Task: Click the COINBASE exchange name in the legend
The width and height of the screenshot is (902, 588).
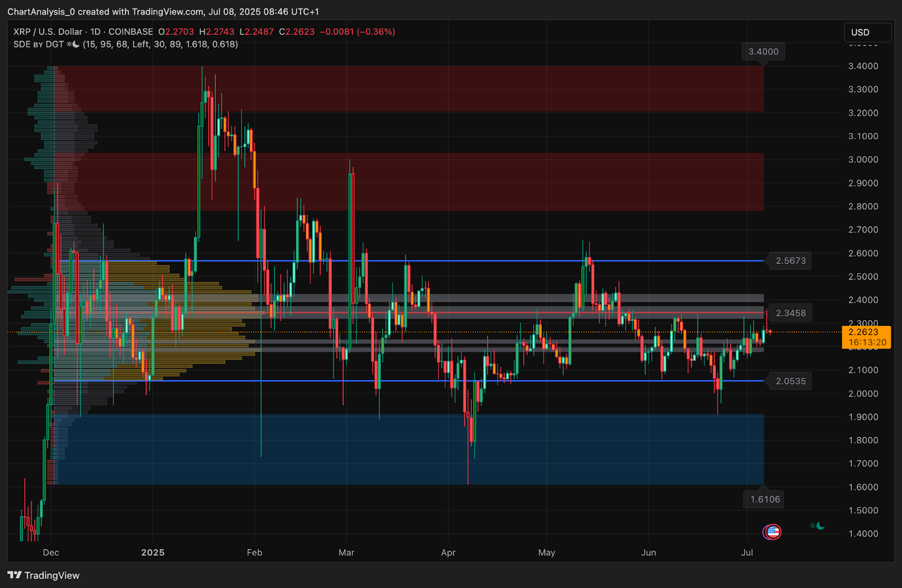Action: click(131, 32)
